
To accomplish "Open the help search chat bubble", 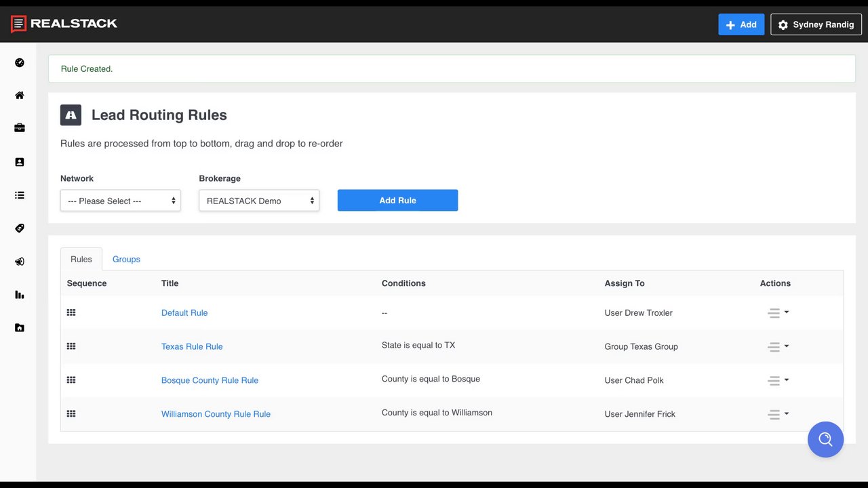I will click(825, 439).
